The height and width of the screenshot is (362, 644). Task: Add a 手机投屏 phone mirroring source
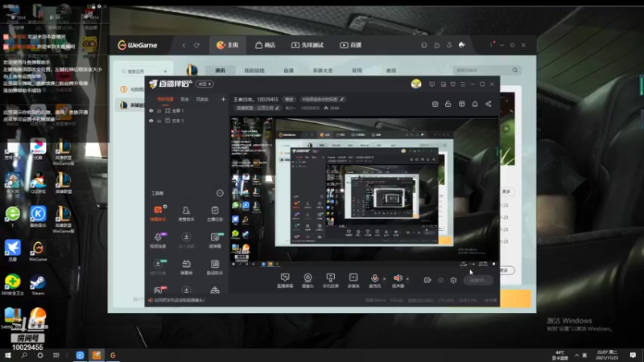[x=330, y=280]
